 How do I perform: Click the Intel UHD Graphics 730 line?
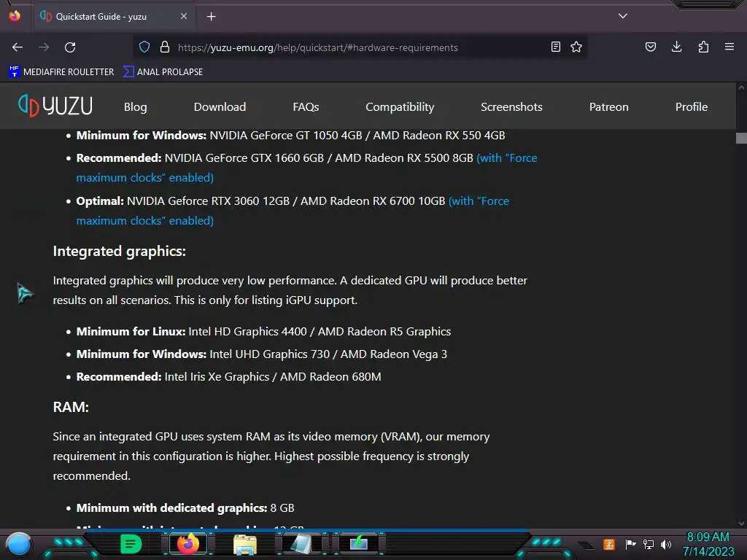click(262, 354)
